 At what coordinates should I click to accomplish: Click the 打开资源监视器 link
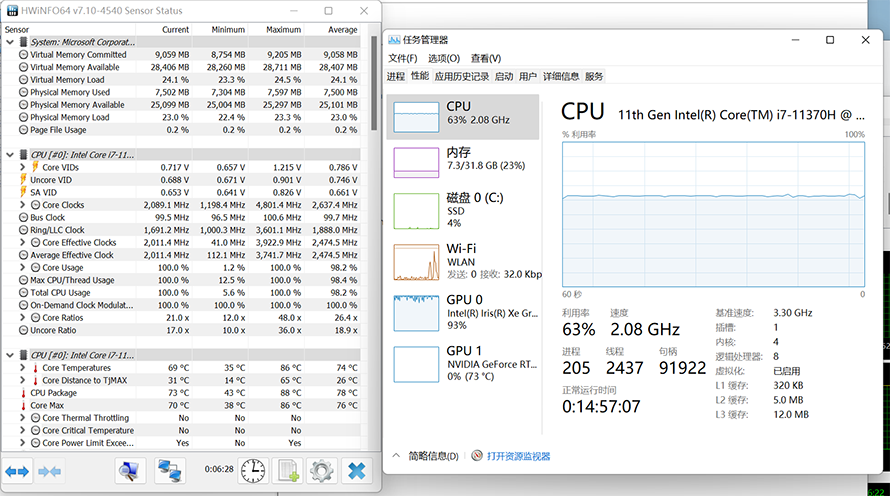coord(518,456)
